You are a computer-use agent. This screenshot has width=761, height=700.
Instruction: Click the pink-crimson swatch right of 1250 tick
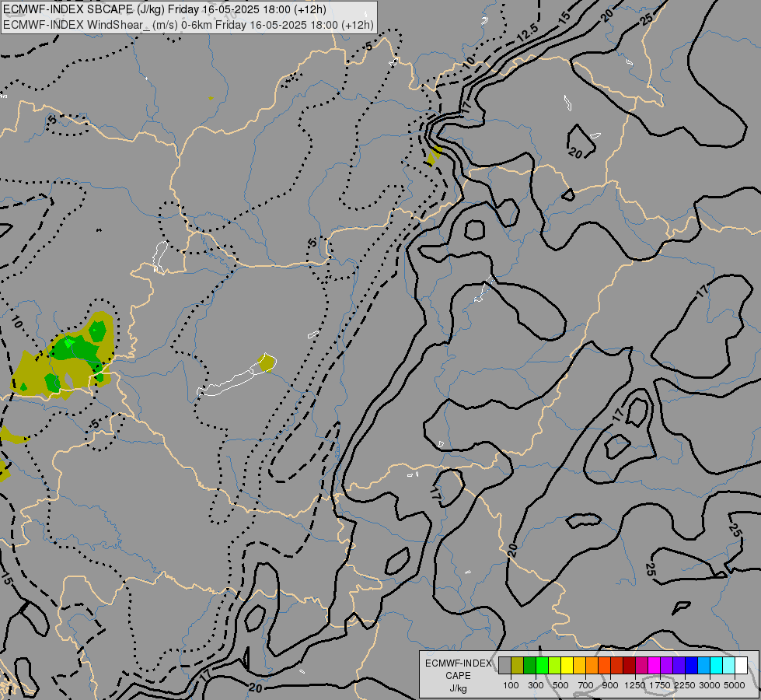click(641, 665)
